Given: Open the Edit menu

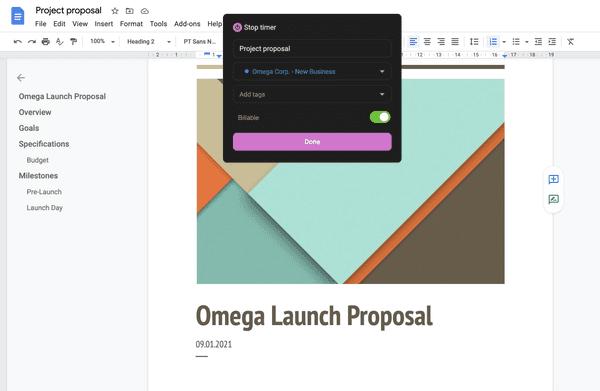Looking at the screenshot, I should tap(59, 24).
